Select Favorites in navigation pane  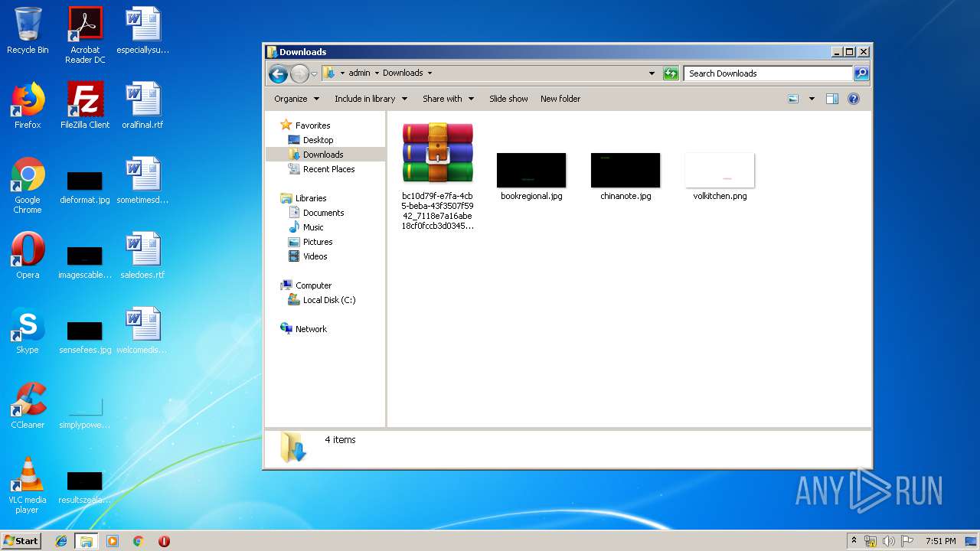click(x=305, y=126)
